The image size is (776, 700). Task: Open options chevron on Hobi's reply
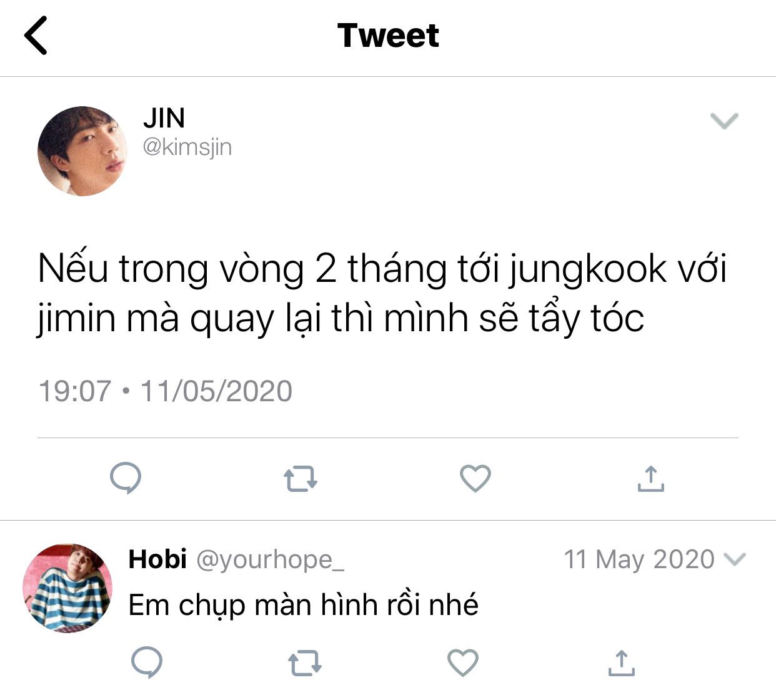coord(734,559)
